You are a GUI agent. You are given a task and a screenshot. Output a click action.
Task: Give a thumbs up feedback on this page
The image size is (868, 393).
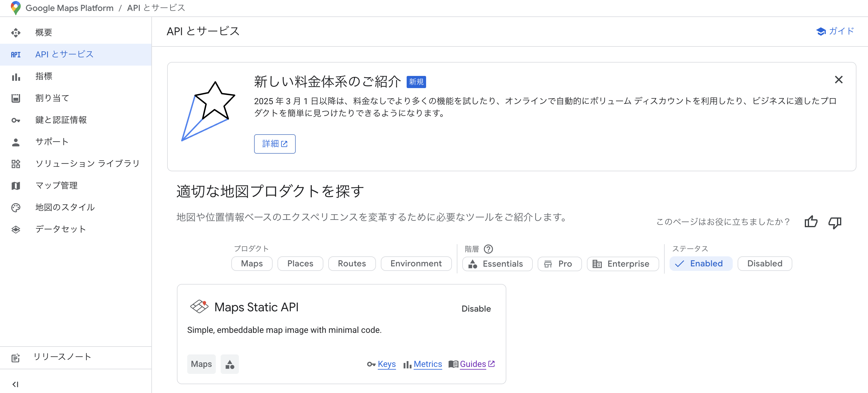tap(811, 222)
